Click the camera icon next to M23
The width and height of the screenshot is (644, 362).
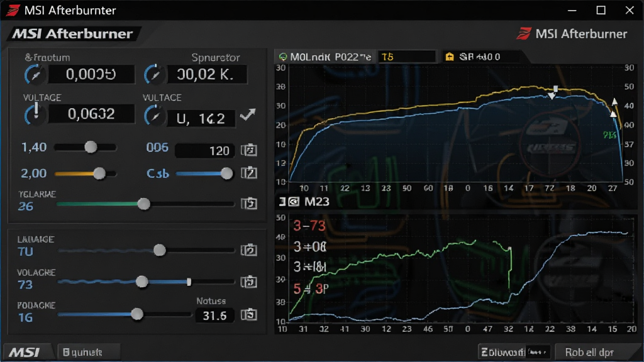point(294,202)
